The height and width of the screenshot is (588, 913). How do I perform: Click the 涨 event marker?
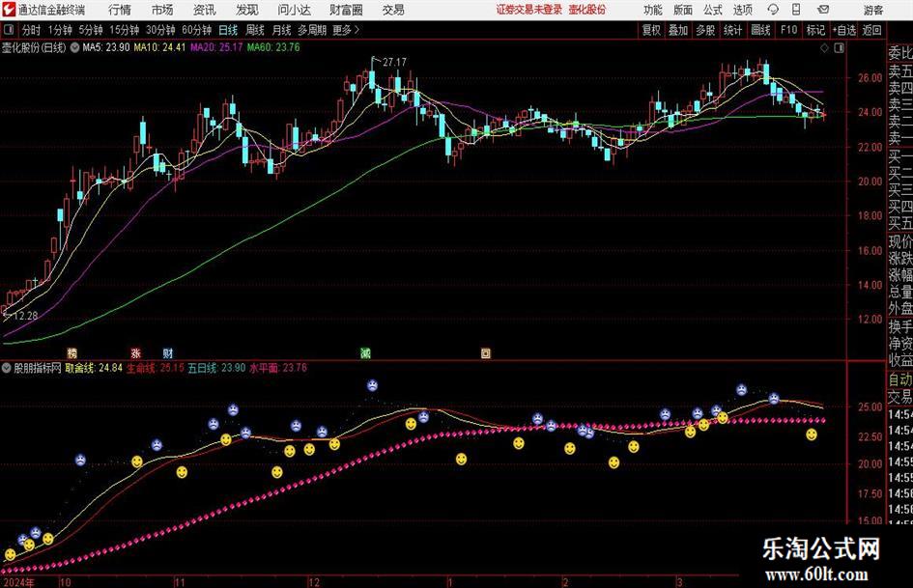coord(135,352)
